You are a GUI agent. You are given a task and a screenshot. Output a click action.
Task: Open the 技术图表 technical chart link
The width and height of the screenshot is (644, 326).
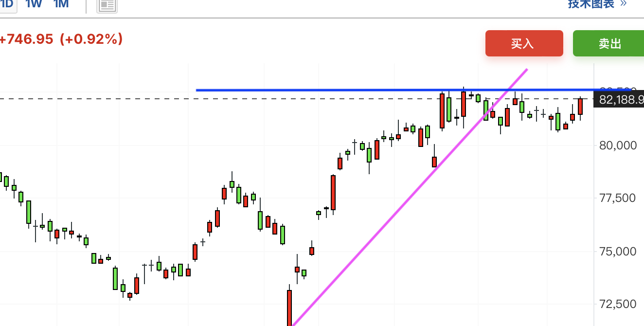[591, 4]
